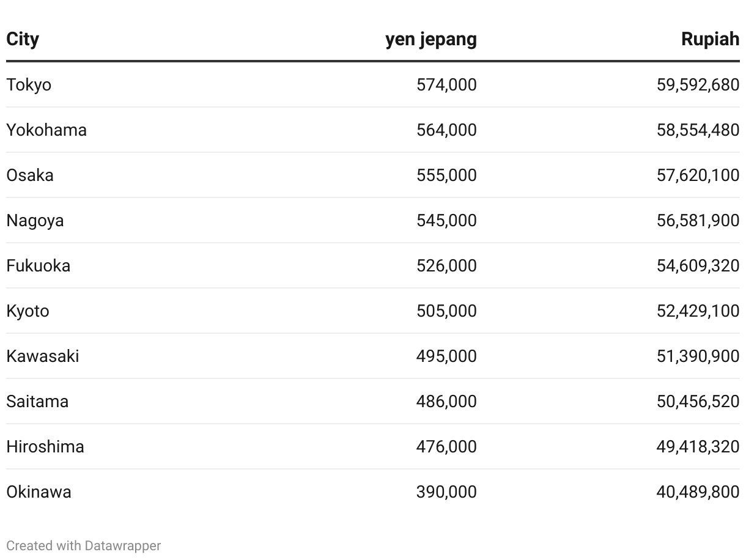Image resolution: width=746 pixels, height=560 pixels.
Task: Select the 40,489,800 Rupiah value
Action: pyautogui.click(x=698, y=492)
